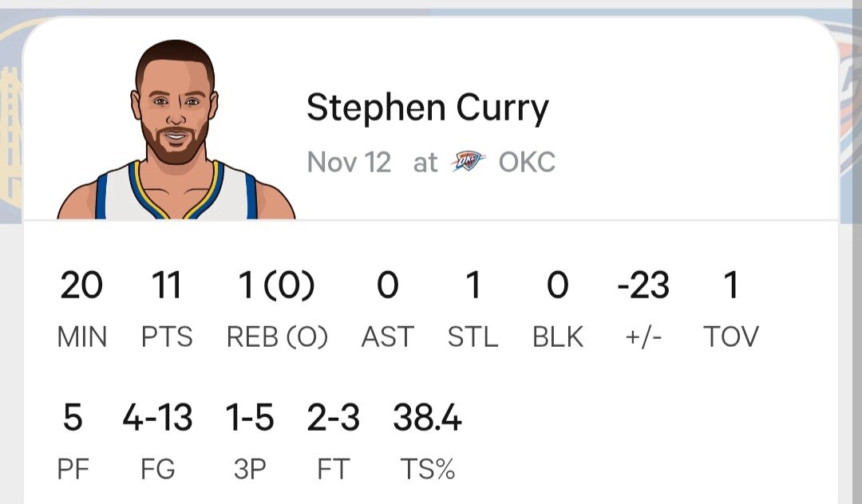This screenshot has height=504, width=862.
Task: Select the 0 AST assists stat
Action: (387, 285)
